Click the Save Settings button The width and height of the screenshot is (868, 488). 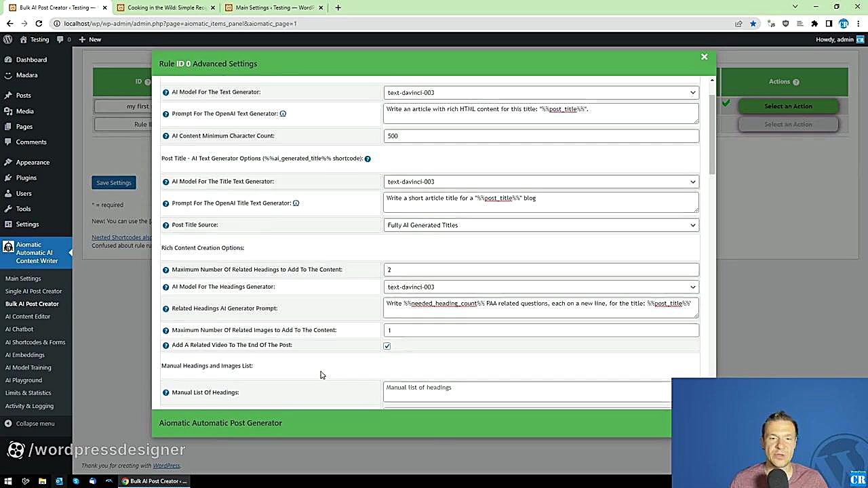pyautogui.click(x=113, y=183)
